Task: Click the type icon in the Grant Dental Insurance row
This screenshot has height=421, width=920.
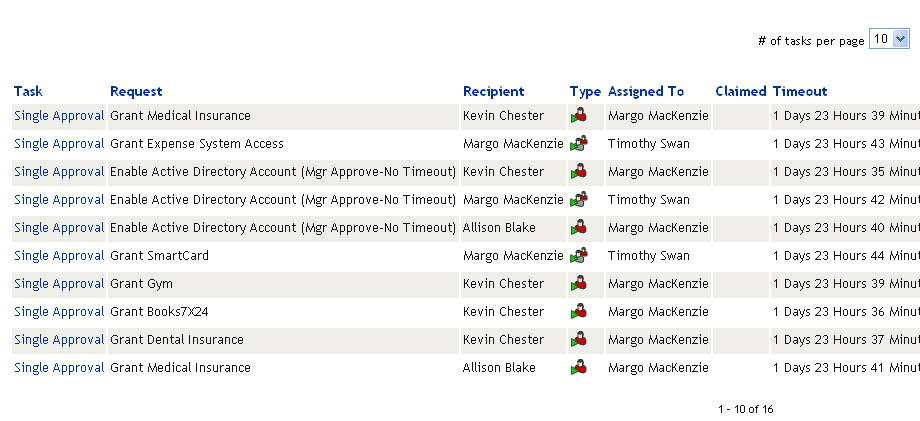Action: coord(578,340)
